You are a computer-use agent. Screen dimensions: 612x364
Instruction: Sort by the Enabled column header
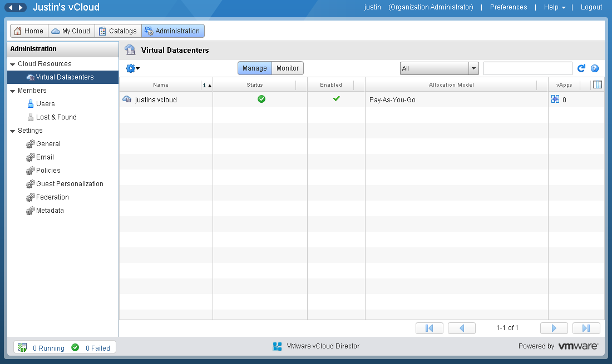tap(331, 85)
